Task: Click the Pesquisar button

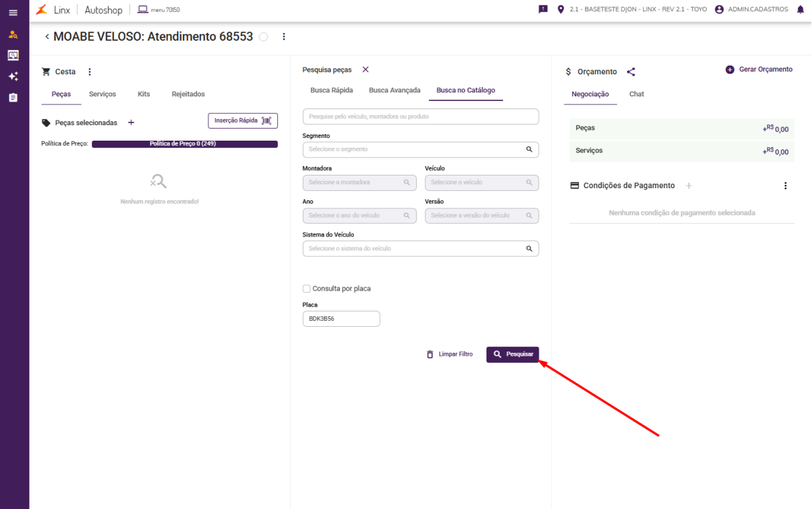Action: [513, 354]
